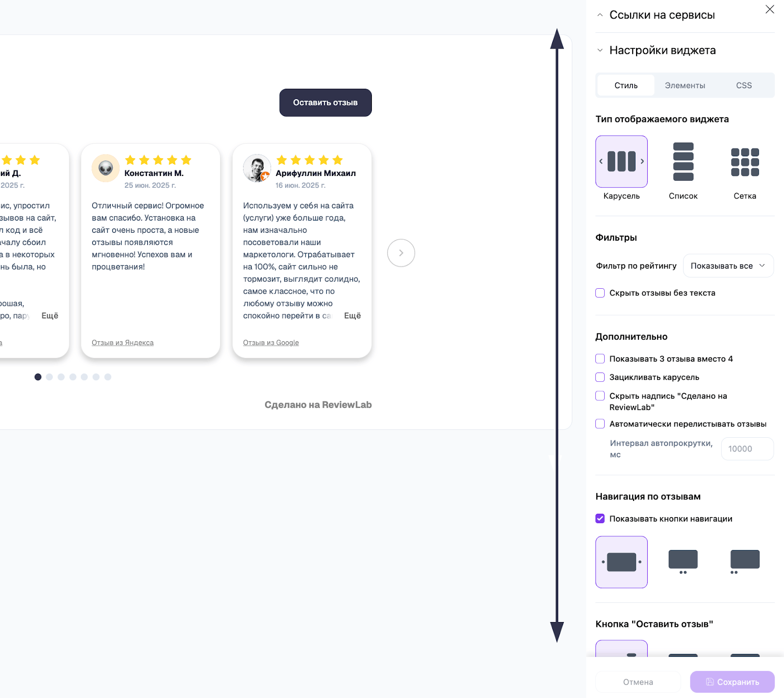This screenshot has height=698, width=784.
Task: Click the autoscroll interval input field
Action: 747,449
